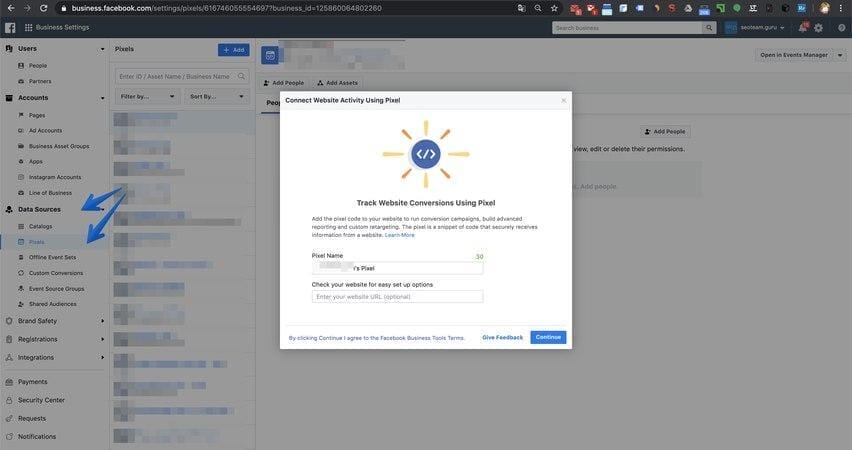Expand the Brand Safety section
This screenshot has height=450, width=852.
pos(102,321)
